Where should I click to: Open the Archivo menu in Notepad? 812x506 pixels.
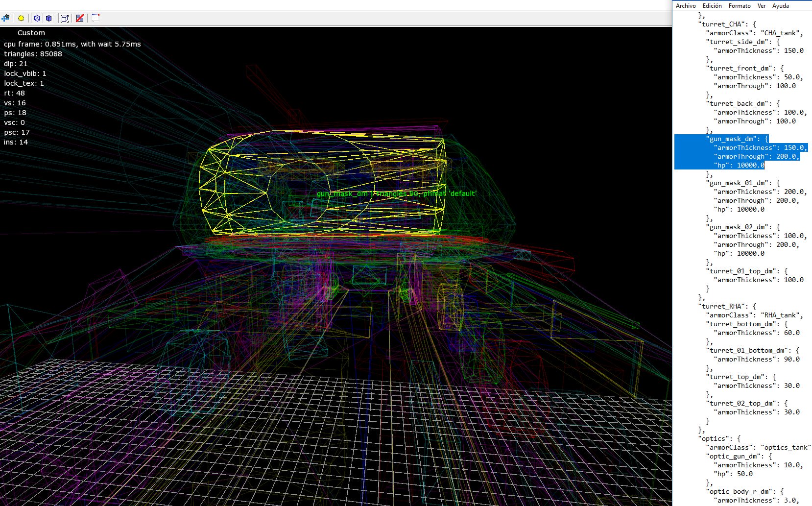click(x=686, y=6)
